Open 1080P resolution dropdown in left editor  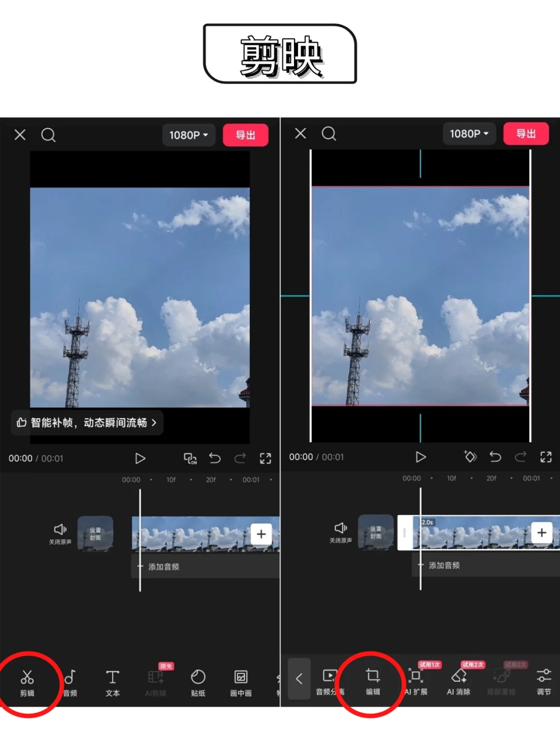(x=189, y=135)
